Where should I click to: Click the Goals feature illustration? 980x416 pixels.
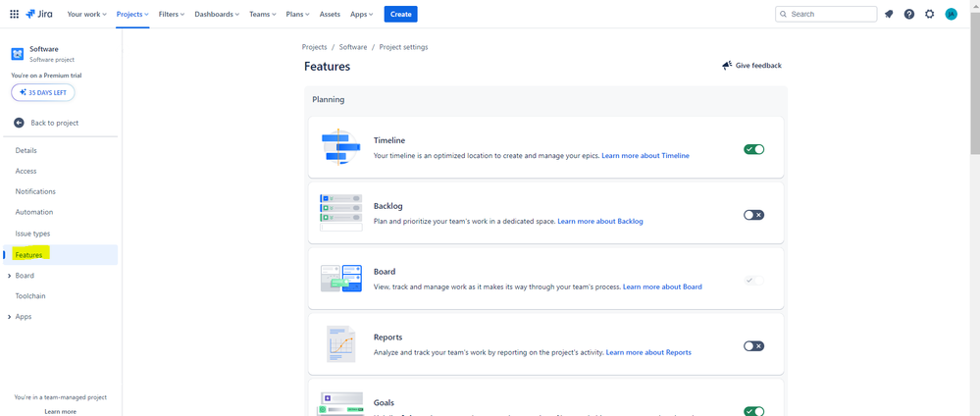coord(341,403)
